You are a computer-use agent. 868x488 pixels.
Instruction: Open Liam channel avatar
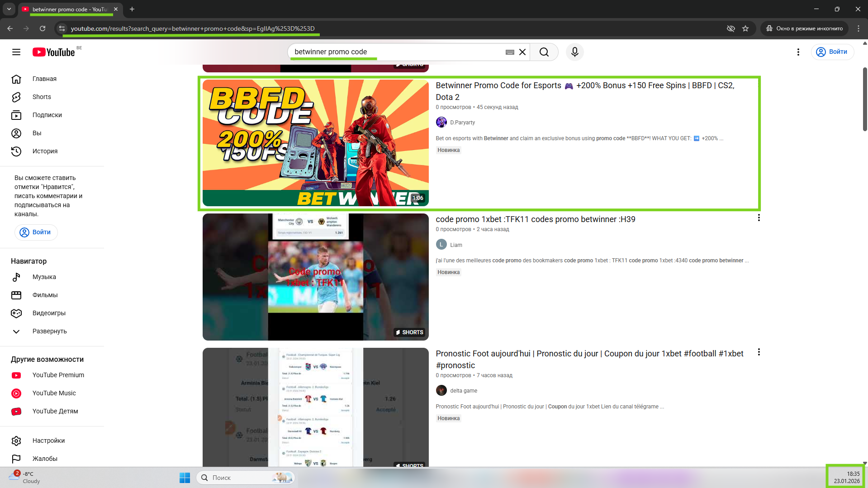[441, 245]
